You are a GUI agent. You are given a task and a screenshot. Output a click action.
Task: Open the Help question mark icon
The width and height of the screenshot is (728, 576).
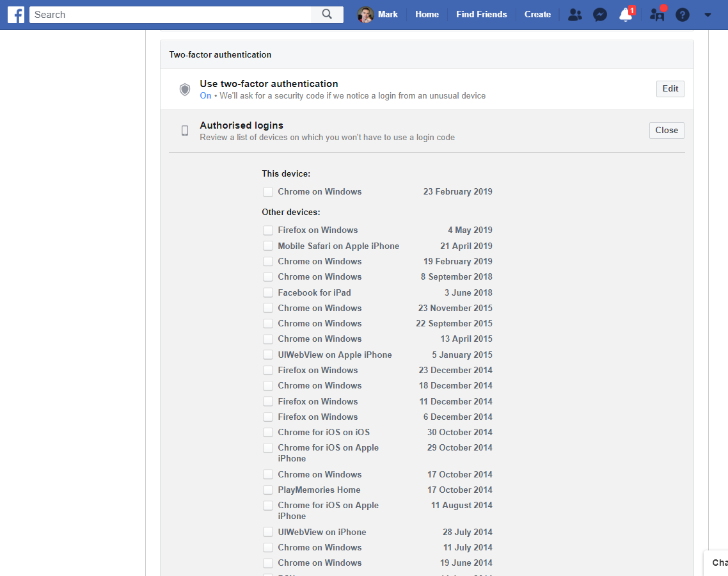pyautogui.click(x=682, y=14)
